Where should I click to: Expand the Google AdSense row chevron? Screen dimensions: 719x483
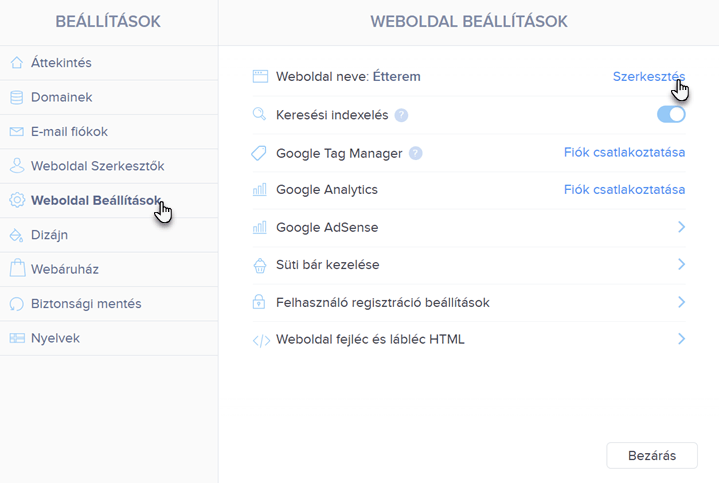681,227
